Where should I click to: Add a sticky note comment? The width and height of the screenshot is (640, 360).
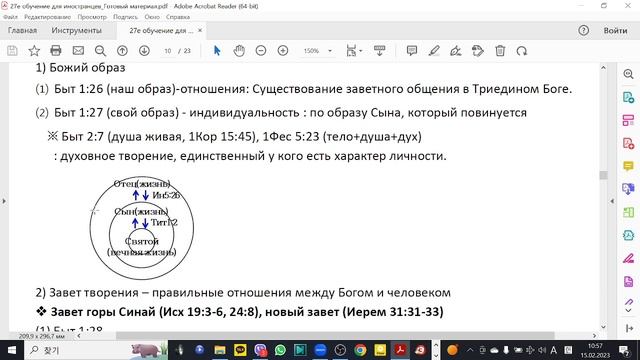coord(412,51)
